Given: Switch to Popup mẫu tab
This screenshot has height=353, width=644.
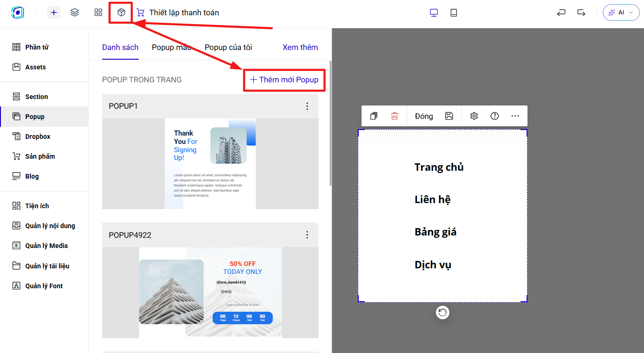Looking at the screenshot, I should pyautogui.click(x=172, y=47).
